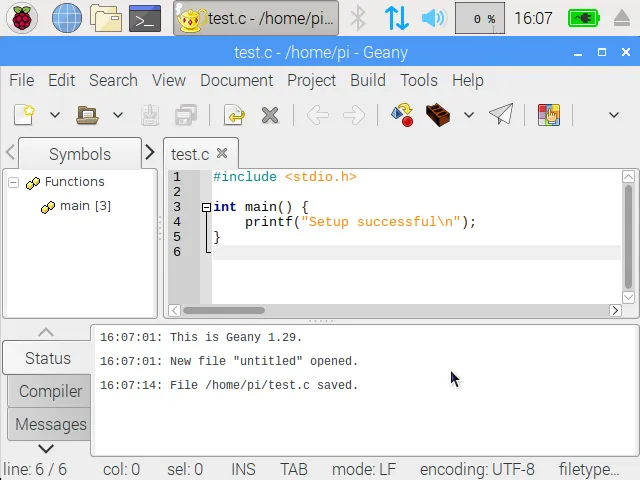Image resolution: width=640 pixels, height=480 pixels.
Task: Click the 16:07 clock in the panel
Action: [x=533, y=18]
